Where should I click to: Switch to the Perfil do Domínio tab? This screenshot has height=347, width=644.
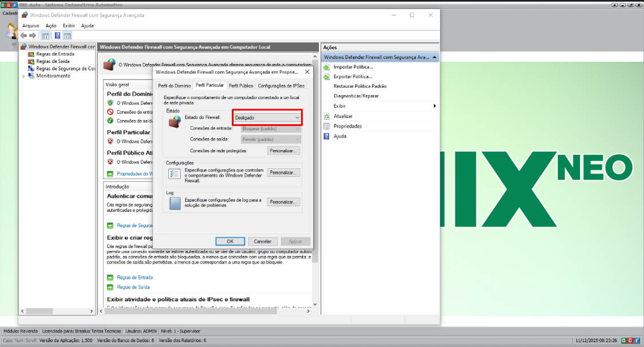pos(175,85)
